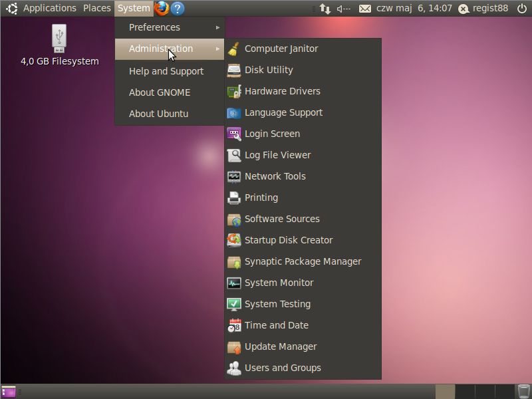
Task: Select the 4,0 GB Filesystem USB desktop icon
Action: point(59,39)
